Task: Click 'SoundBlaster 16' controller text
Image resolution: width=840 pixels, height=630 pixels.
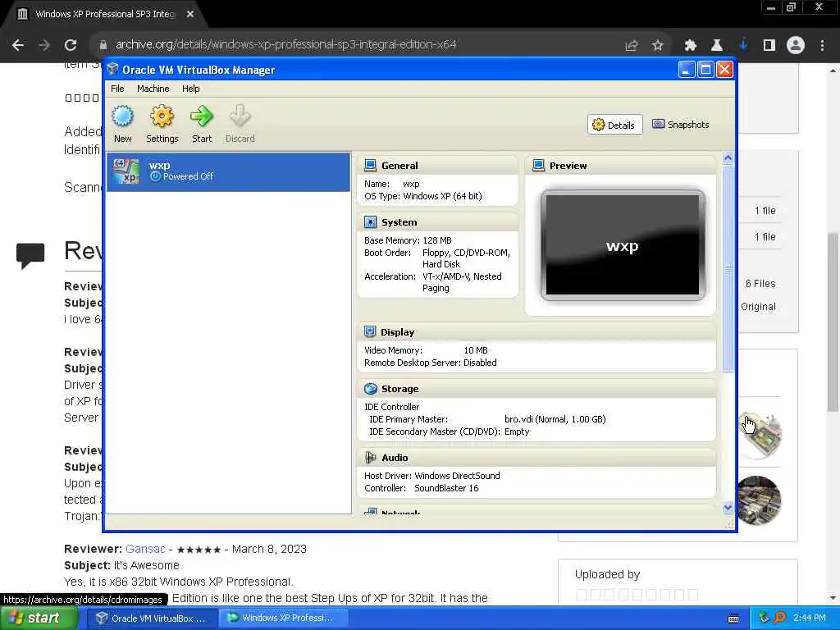Action: 446,489
